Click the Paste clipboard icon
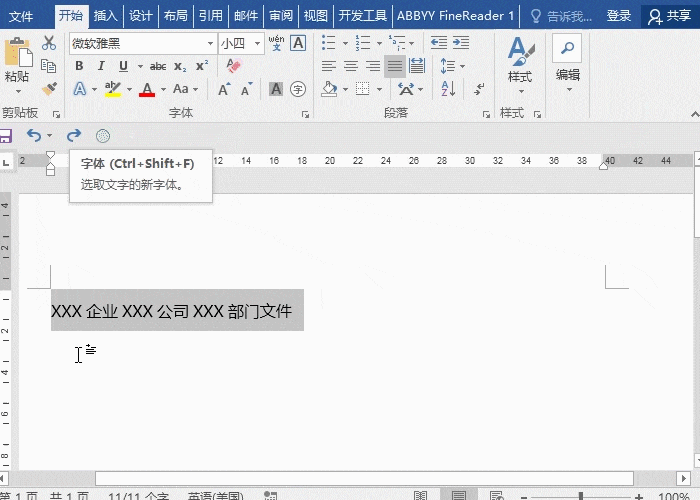This screenshot has height=500, width=700. [x=18, y=53]
